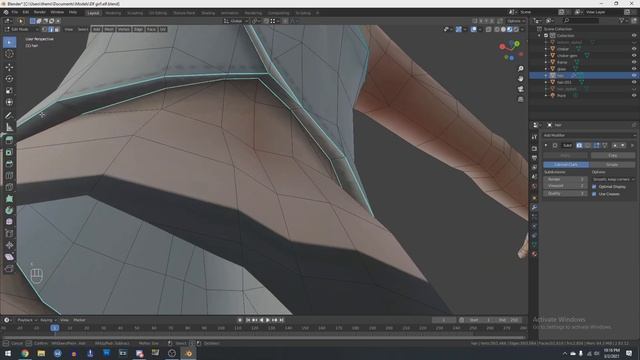
Task: Collapse the Subdivision modifier panel
Action: 546,145
